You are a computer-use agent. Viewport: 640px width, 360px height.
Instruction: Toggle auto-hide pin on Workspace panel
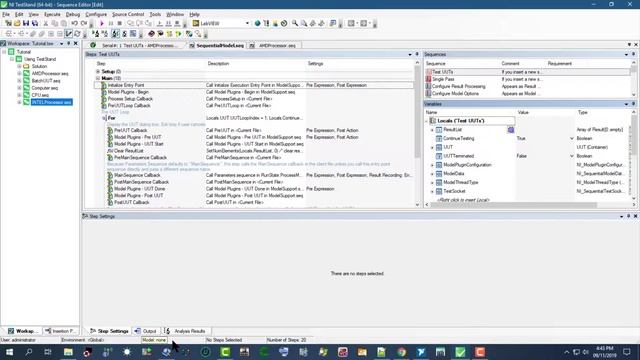(69, 43)
